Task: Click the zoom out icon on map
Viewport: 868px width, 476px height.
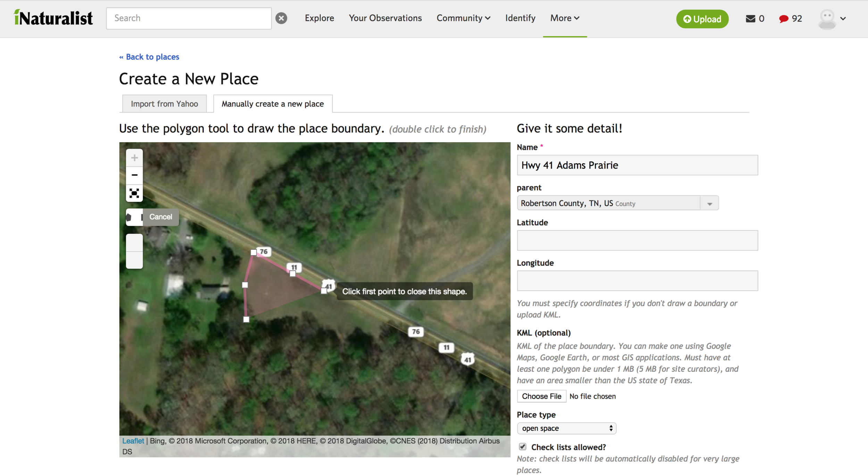Action: tap(134, 174)
